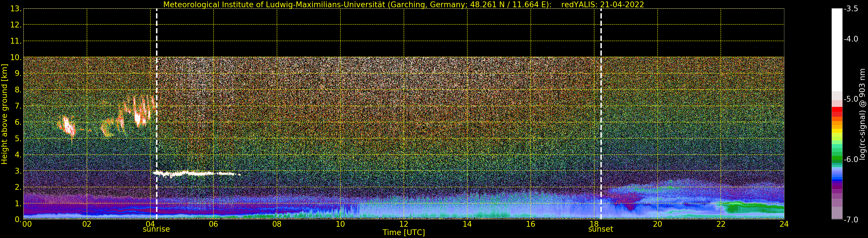This screenshot has height=238, width=868.
Task: Click the '20' time tick label
Action: pos(657,224)
